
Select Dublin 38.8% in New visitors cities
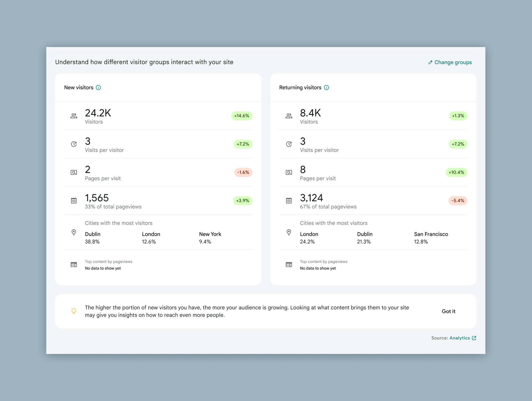tap(93, 237)
